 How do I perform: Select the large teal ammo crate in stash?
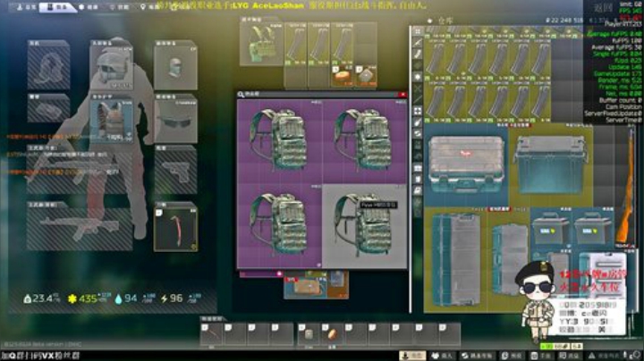click(550, 165)
